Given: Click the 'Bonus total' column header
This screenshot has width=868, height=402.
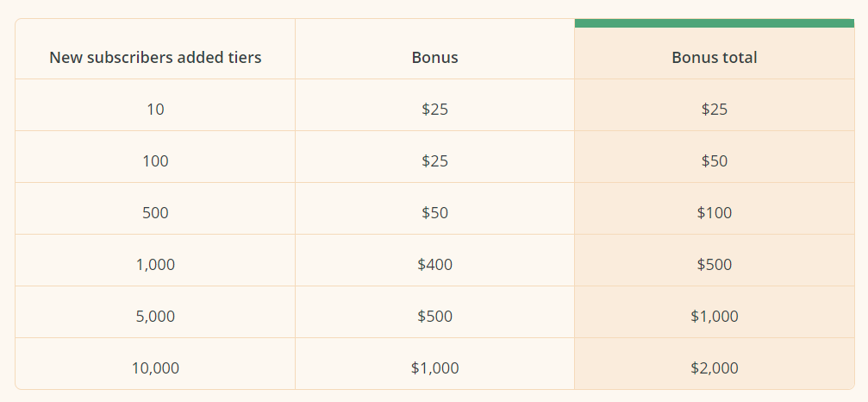Looking at the screenshot, I should 714,58.
